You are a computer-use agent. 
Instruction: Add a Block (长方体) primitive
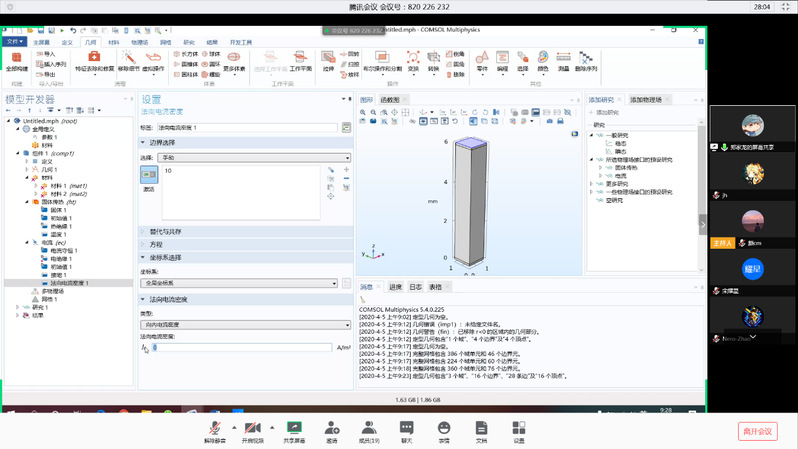[x=186, y=54]
